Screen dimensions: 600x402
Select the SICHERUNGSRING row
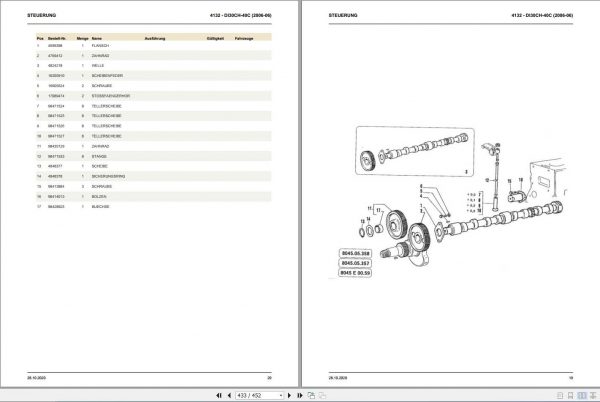pos(154,176)
